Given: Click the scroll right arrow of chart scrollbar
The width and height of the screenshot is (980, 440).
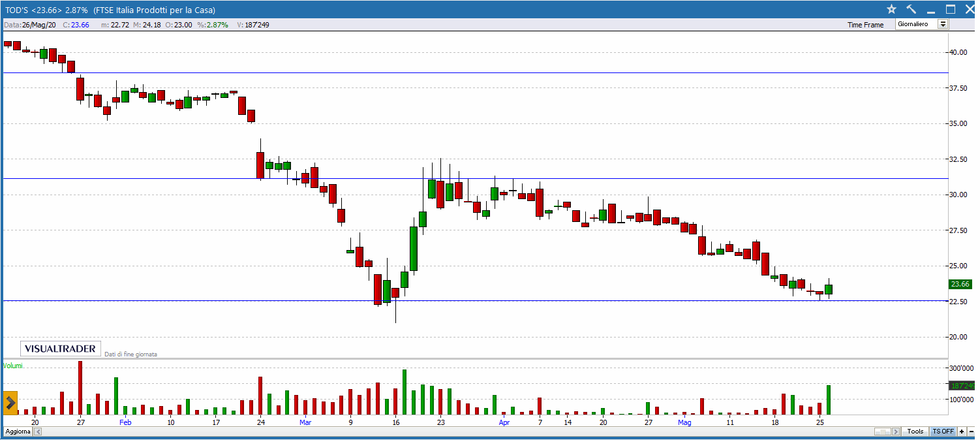Looking at the screenshot, I should [896, 432].
